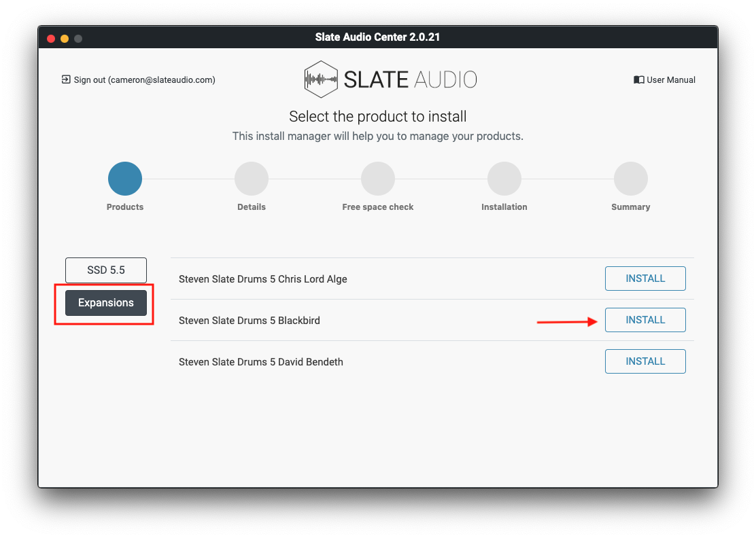Switch to the SSD 5.5 tab
The width and height of the screenshot is (756, 538).
(x=106, y=270)
